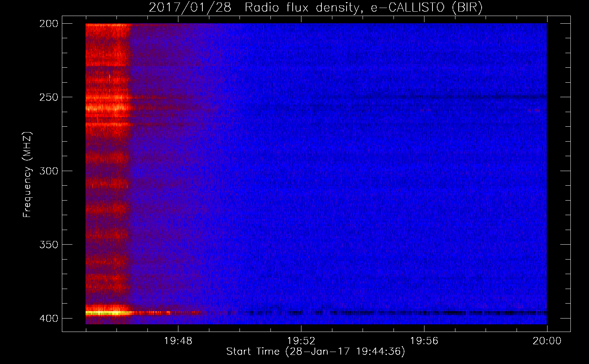
Task: Click the 200 frequency tick label
Action: 49,23
